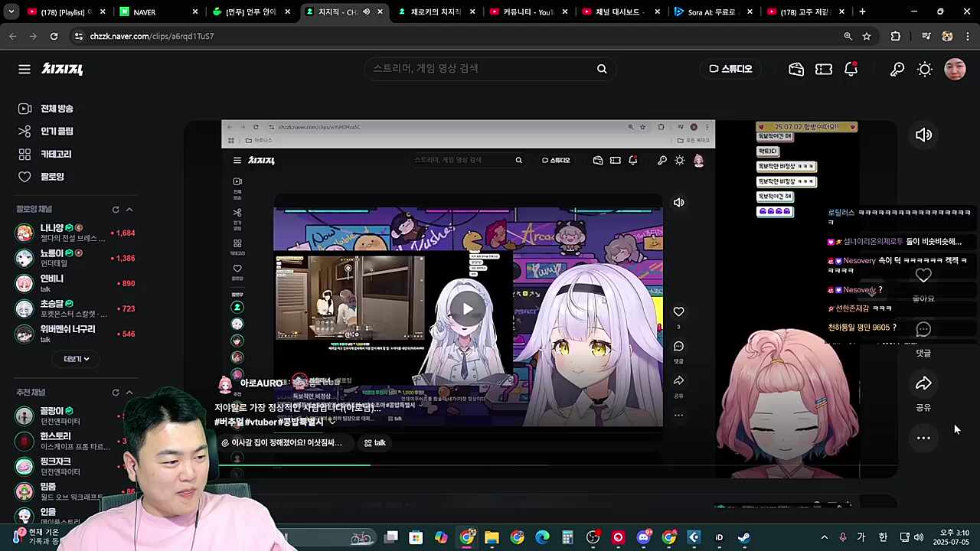Image resolution: width=980 pixels, height=551 pixels.
Task: Open 팔로잉 in the sidebar
Action: coord(41,177)
